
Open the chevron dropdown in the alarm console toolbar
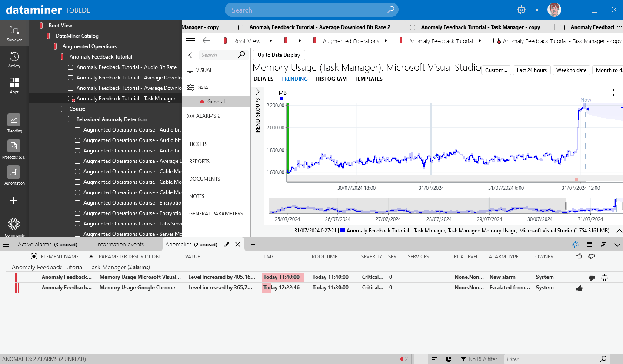pyautogui.click(x=617, y=245)
